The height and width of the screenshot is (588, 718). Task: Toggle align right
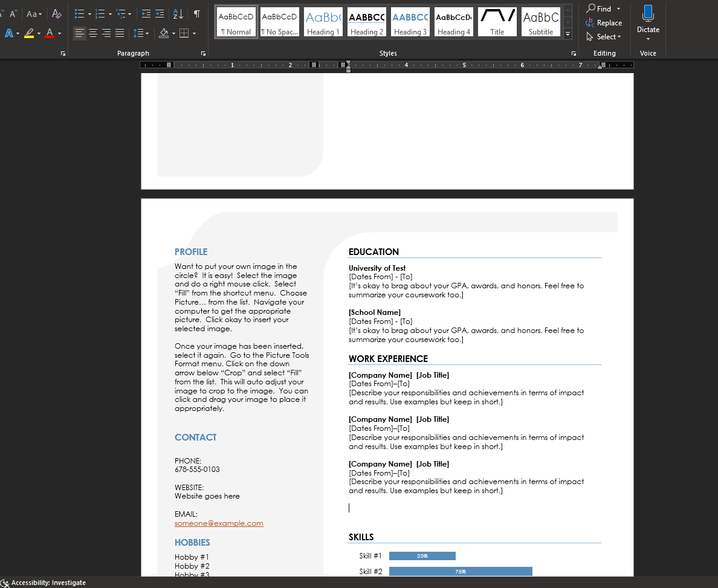pyautogui.click(x=106, y=33)
